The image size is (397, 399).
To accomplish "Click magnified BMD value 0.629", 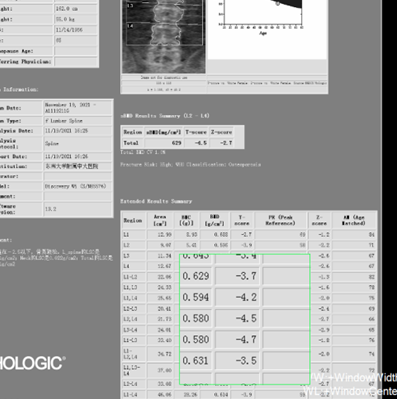I will [196, 276].
